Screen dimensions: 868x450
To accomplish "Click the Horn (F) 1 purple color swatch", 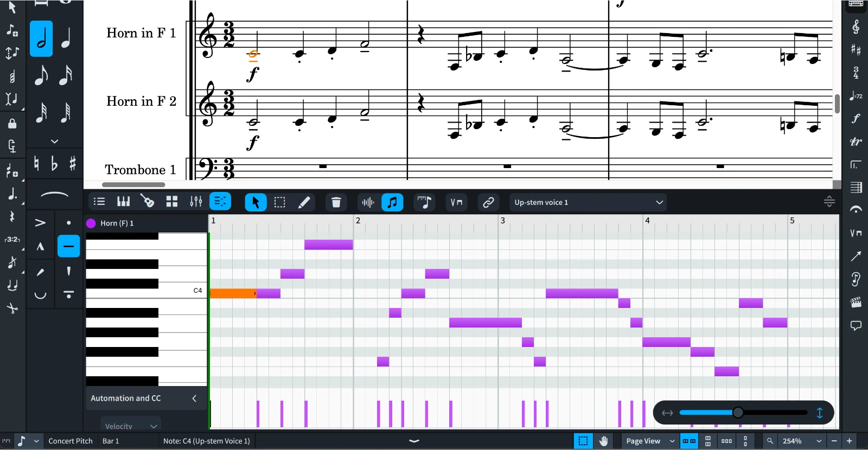I will coord(91,223).
